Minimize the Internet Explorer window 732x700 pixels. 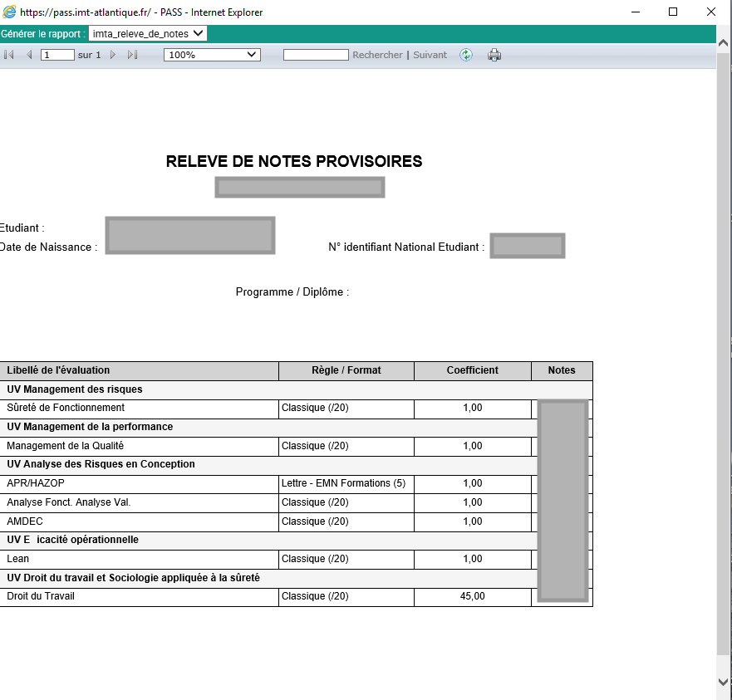point(636,12)
